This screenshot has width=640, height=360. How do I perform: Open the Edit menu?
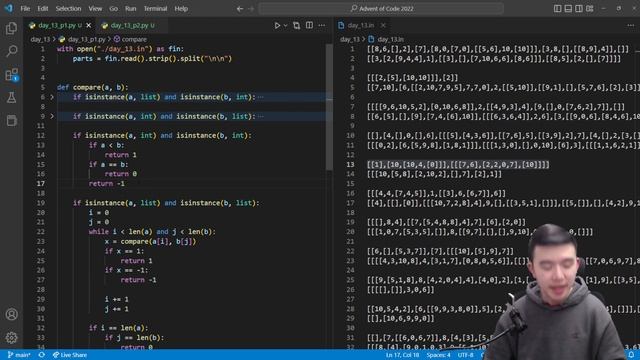43,9
